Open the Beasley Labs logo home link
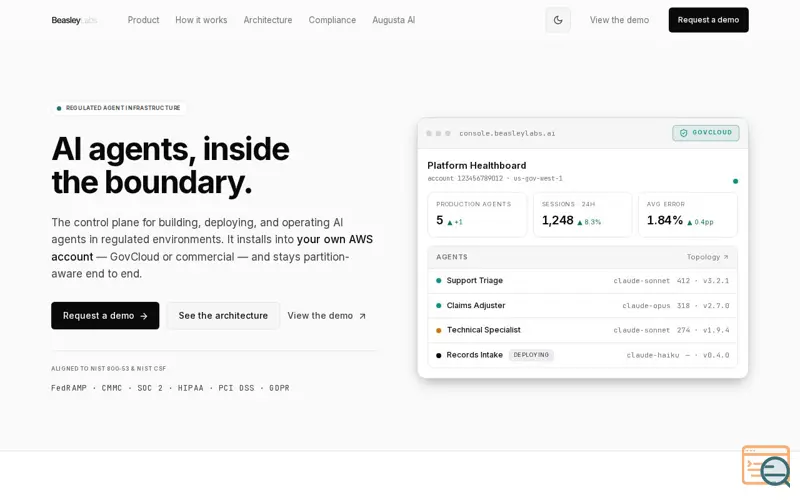This screenshot has width=800, height=500. tap(74, 20)
